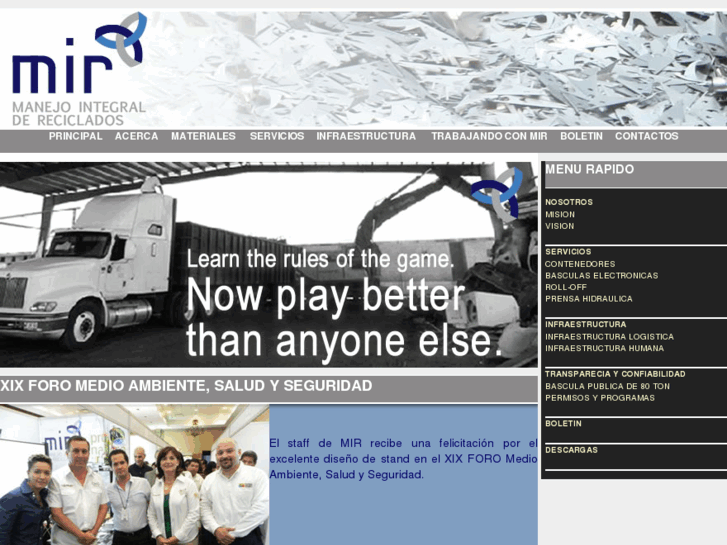Click the felicitación paragraph text
727x545 pixels.
(403, 459)
